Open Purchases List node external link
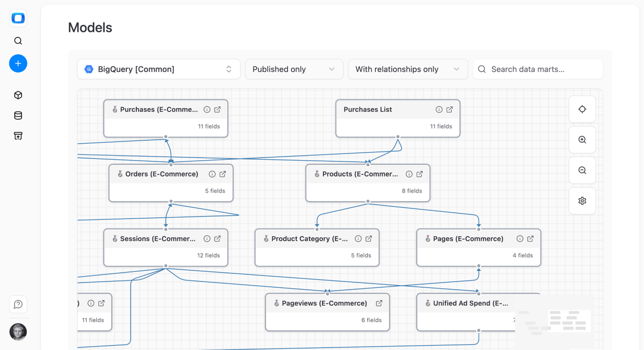 [x=449, y=109]
